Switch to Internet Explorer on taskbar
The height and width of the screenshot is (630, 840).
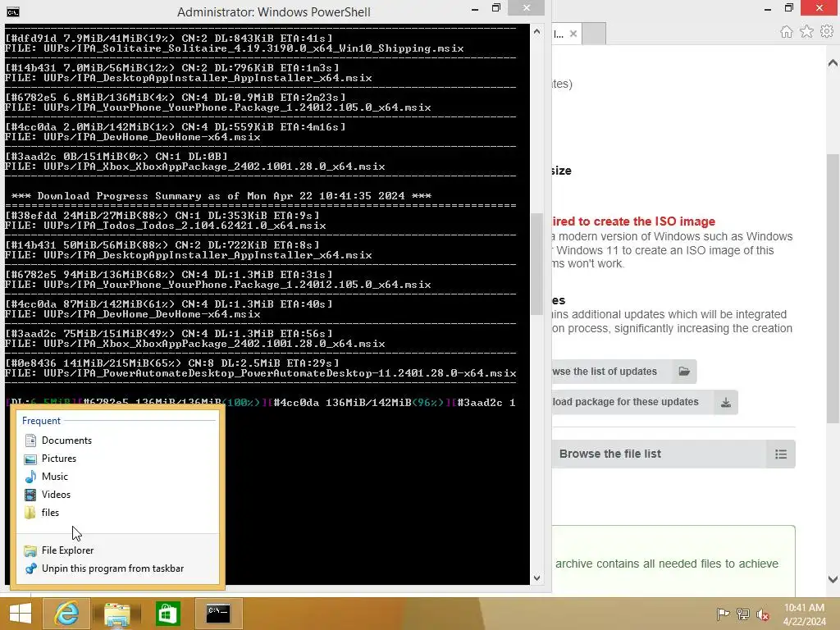[67, 614]
